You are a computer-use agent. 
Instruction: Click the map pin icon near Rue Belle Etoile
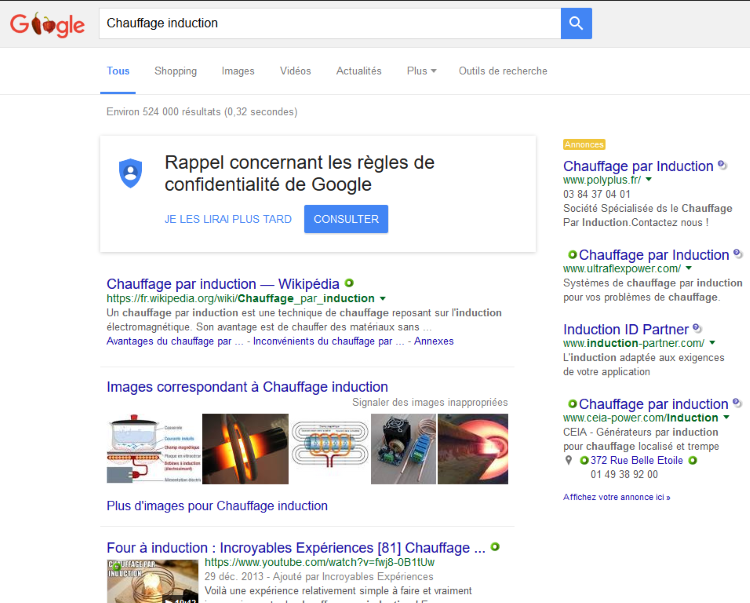[568, 460]
